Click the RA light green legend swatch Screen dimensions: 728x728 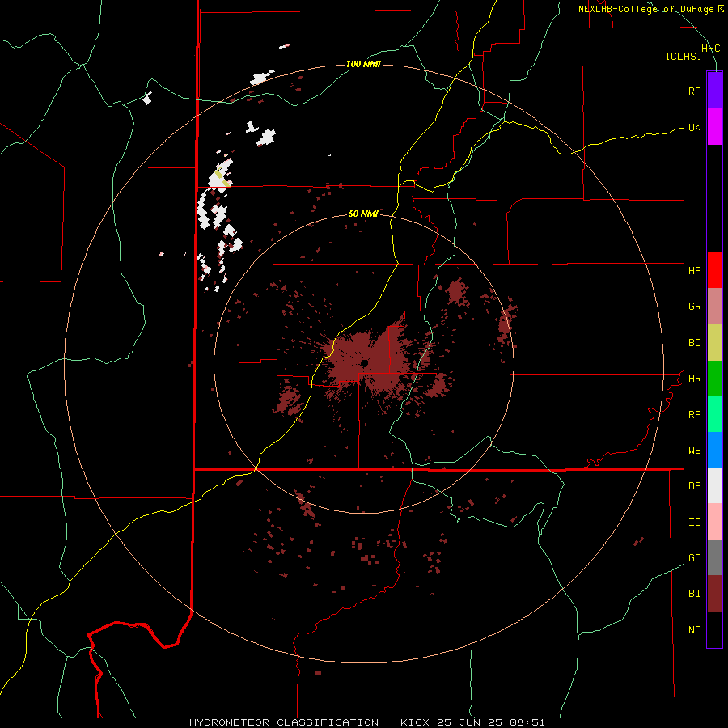click(714, 414)
